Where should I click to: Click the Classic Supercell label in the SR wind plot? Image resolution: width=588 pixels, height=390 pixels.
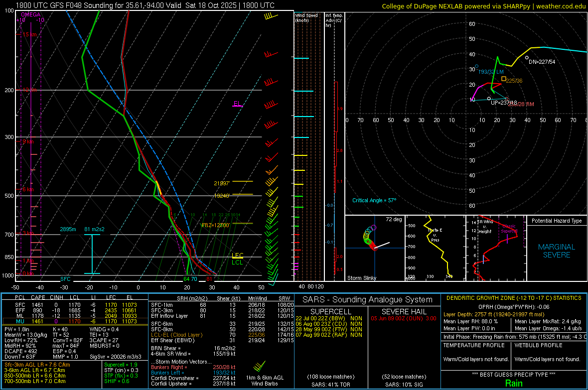pyautogui.click(x=509, y=229)
